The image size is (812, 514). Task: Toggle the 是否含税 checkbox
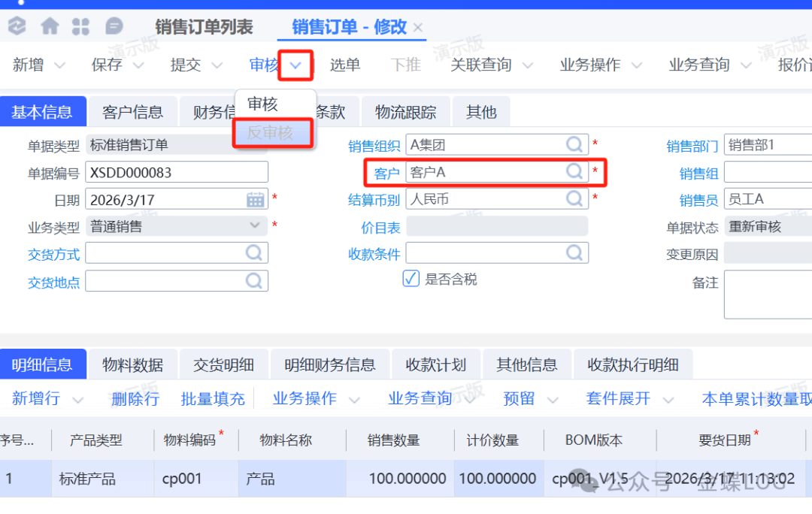coord(411,280)
